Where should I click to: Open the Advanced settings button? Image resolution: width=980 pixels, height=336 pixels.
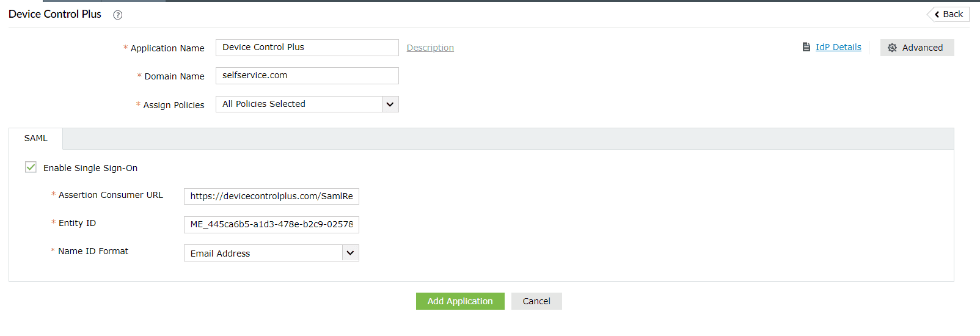click(917, 48)
